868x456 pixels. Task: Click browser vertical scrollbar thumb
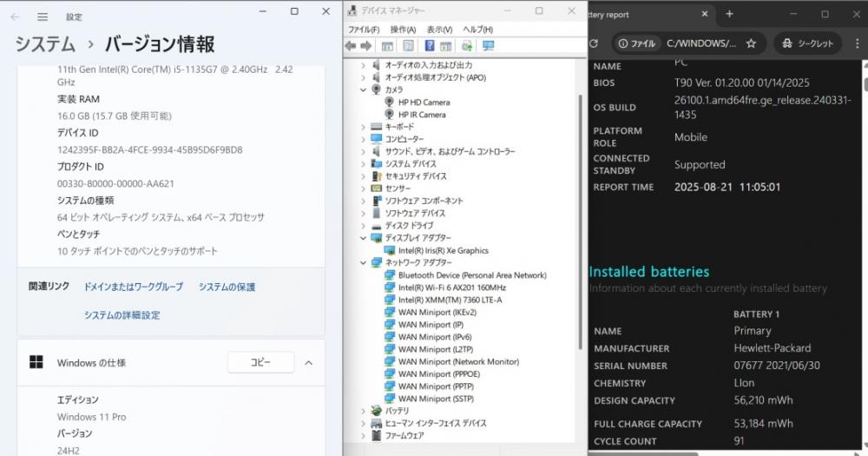865,84
